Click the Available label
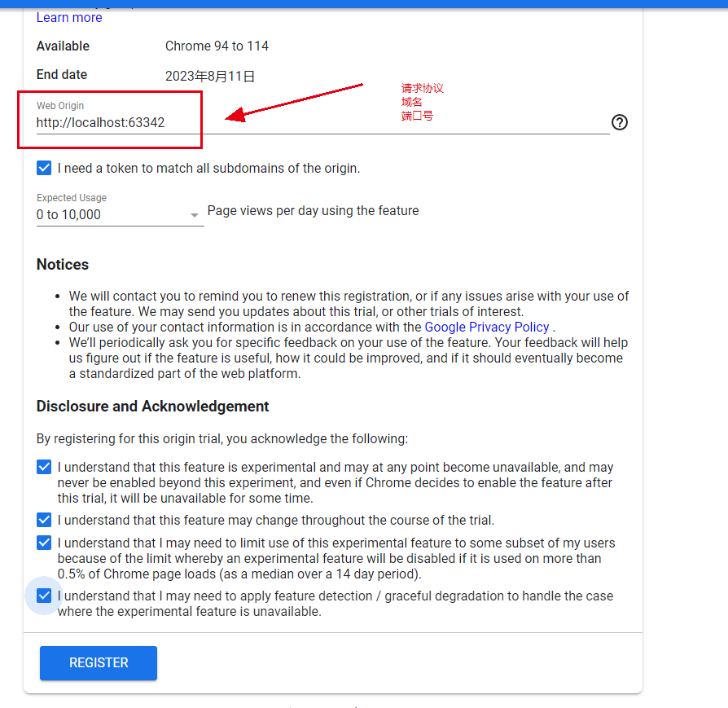Image resolution: width=728 pixels, height=708 pixels. coord(64,46)
